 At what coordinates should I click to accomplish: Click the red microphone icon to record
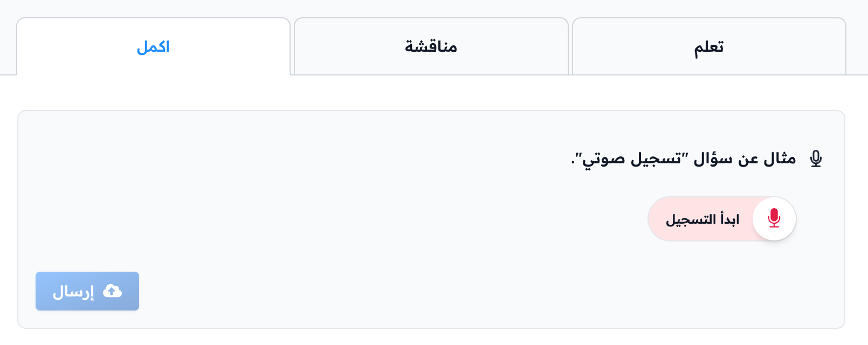[774, 218]
